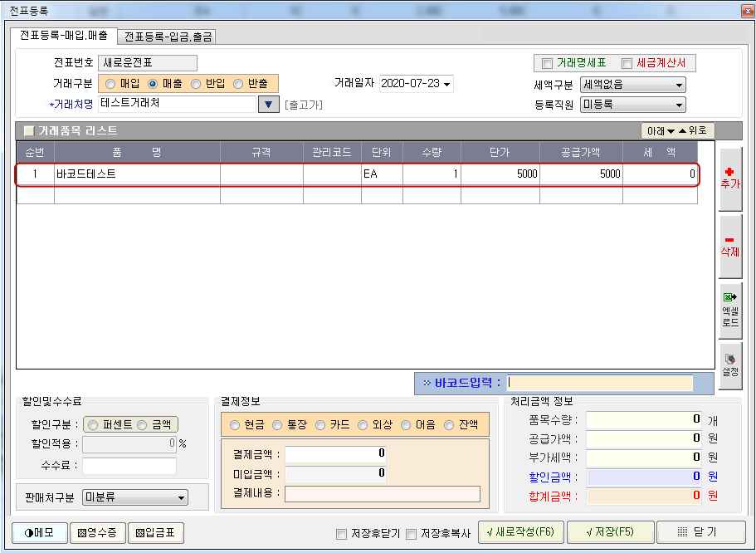Click the 수수료 input field
The height and width of the screenshot is (553, 756).
129,466
